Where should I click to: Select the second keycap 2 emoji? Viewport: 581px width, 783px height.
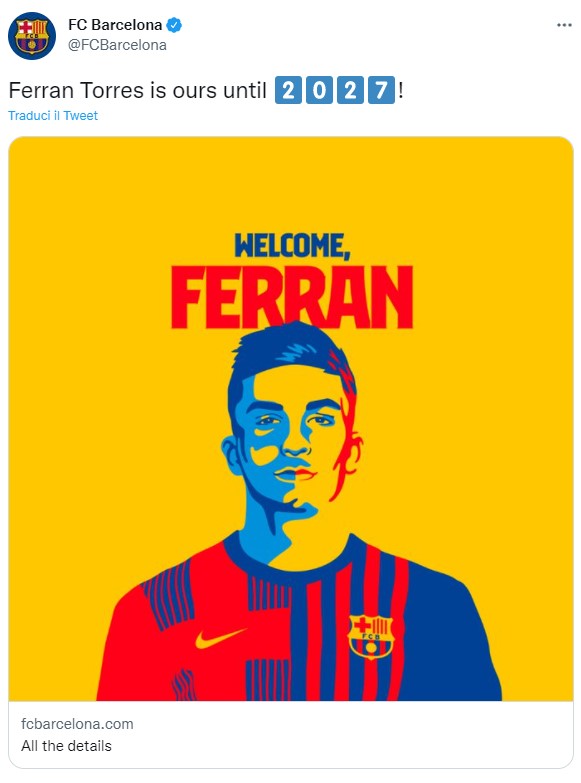pos(350,90)
